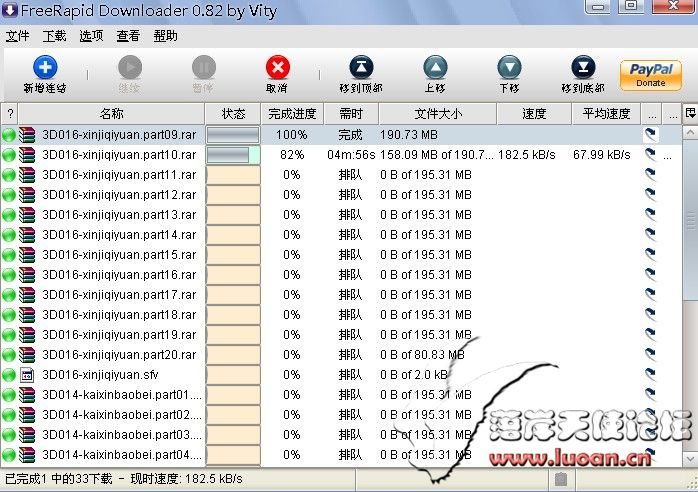698x492 pixels.
Task: Click the 67.99 kB/s average speed cell
Action: (602, 155)
